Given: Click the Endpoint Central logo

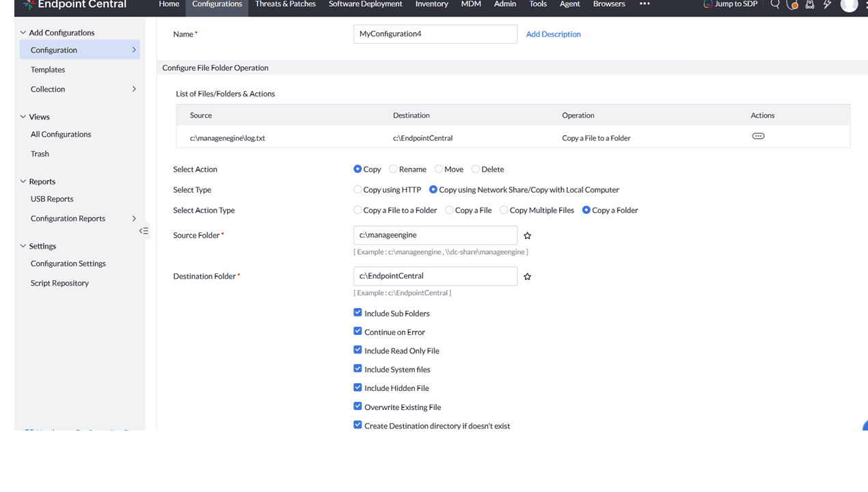Looking at the screenshot, I should [74, 4].
